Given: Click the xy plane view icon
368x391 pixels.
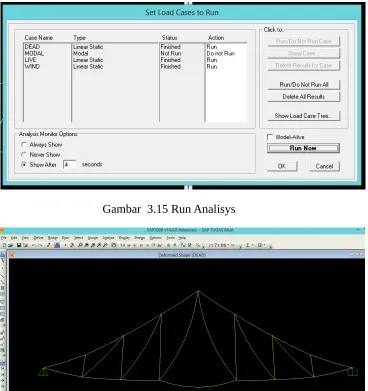Looking at the screenshot, I should click(x=128, y=245).
